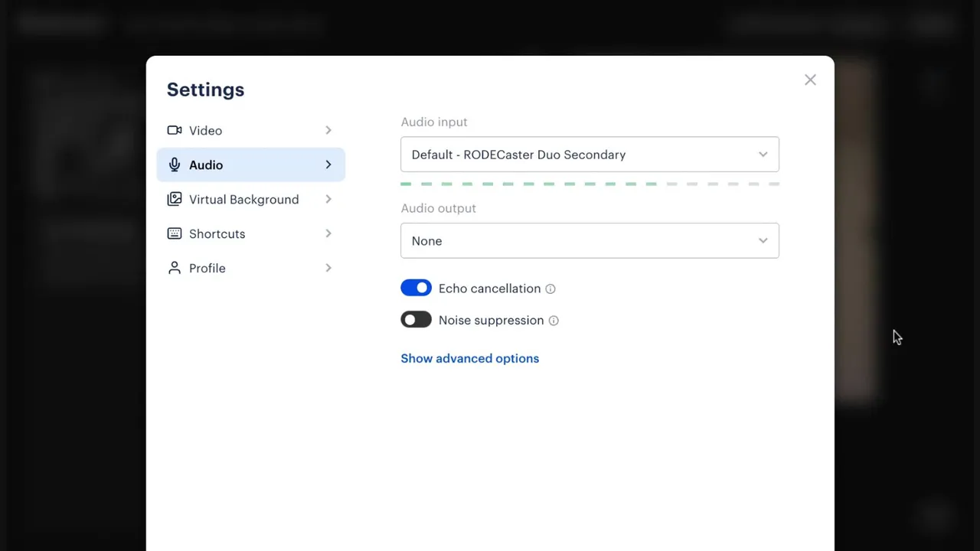Expand the Video section chevron
This screenshot has height=551, width=980.
click(x=328, y=130)
